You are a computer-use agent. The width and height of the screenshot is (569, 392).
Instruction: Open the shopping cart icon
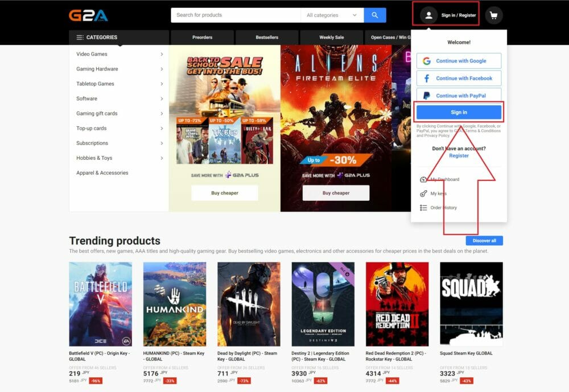(493, 15)
